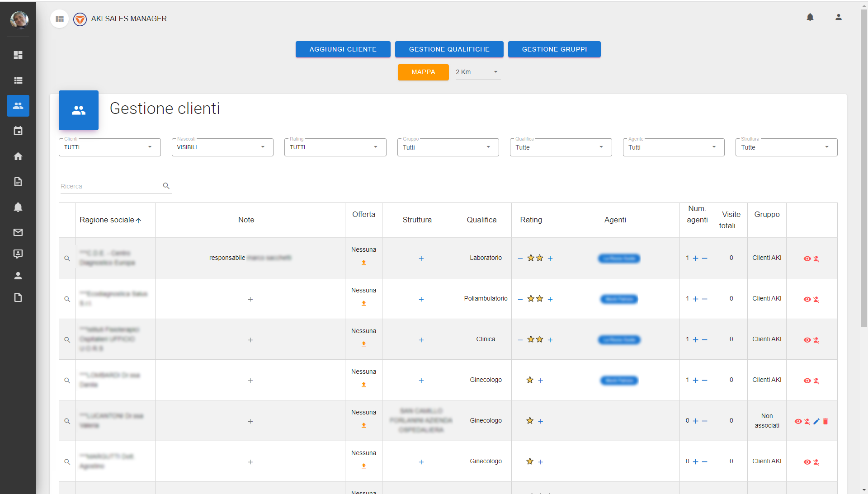This screenshot has width=868, height=494.
Task: Open the dashboard icon in sidebar
Action: click(18, 55)
